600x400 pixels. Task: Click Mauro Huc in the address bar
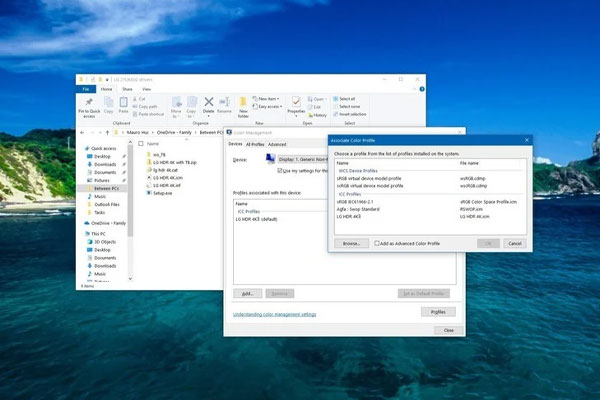coord(138,132)
